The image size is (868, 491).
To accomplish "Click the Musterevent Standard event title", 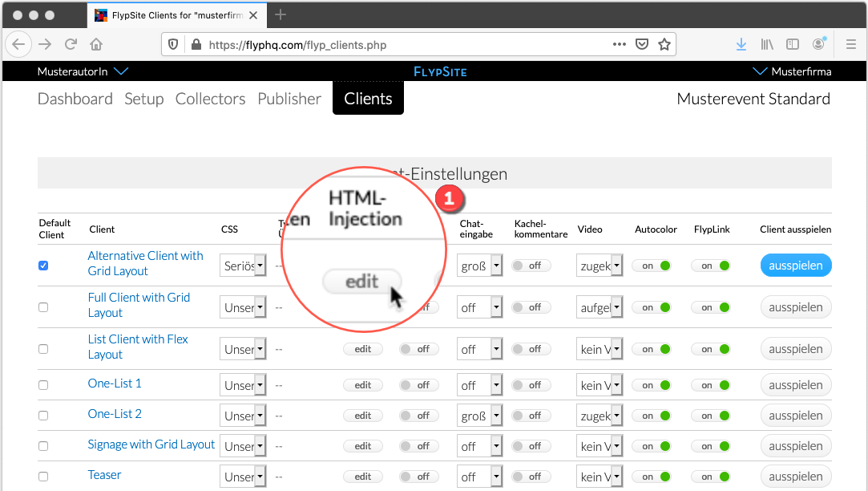I will (x=753, y=99).
